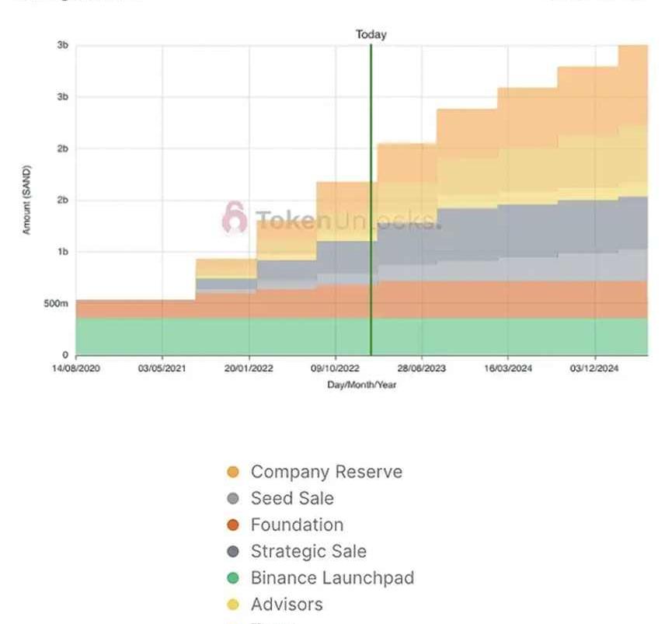Click the Binance Launchpad green legend dot

click(233, 577)
